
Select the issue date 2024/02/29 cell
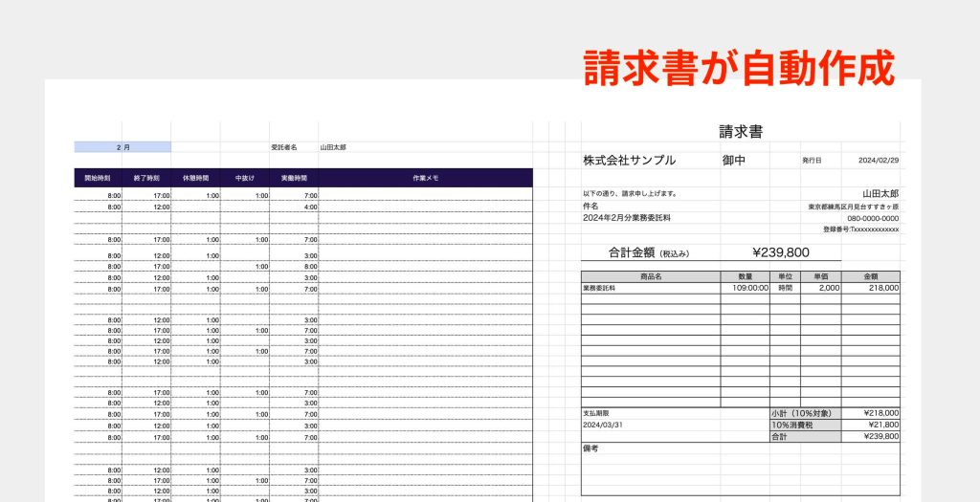click(x=880, y=161)
